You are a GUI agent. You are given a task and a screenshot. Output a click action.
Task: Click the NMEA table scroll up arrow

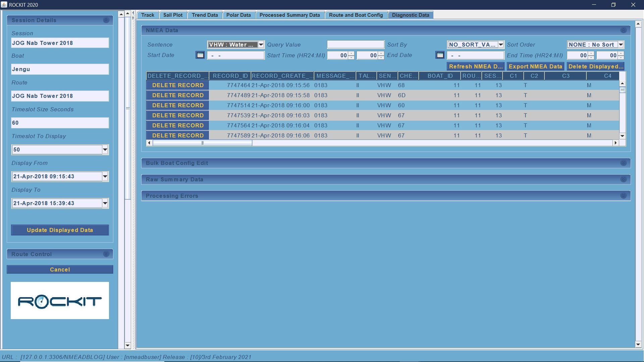click(623, 83)
